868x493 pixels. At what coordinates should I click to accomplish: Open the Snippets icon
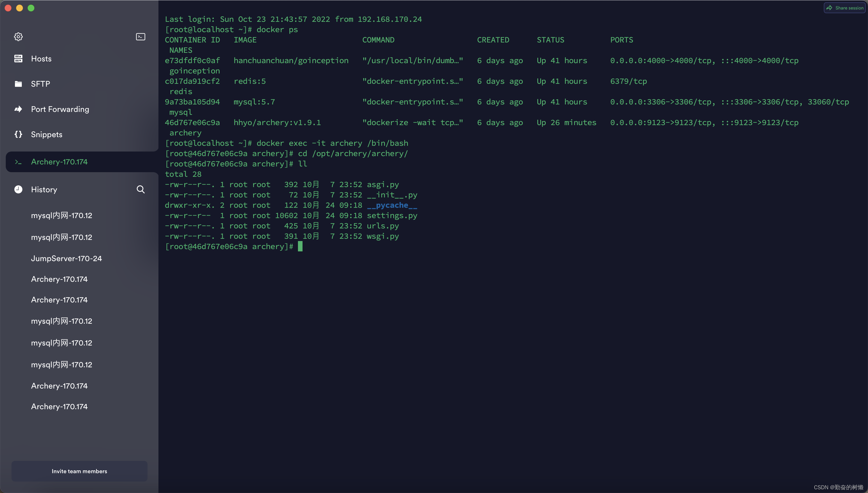[18, 134]
